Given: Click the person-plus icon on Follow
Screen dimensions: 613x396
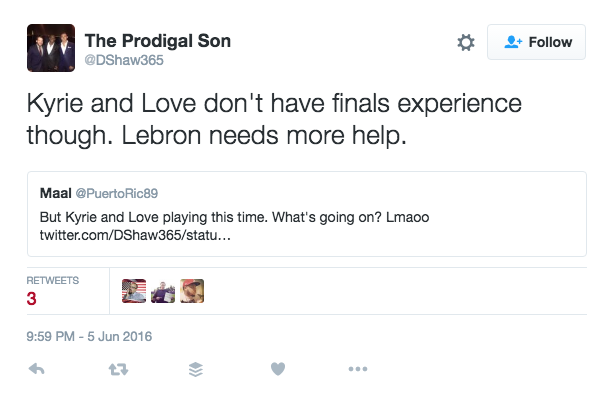Looking at the screenshot, I should point(513,42).
